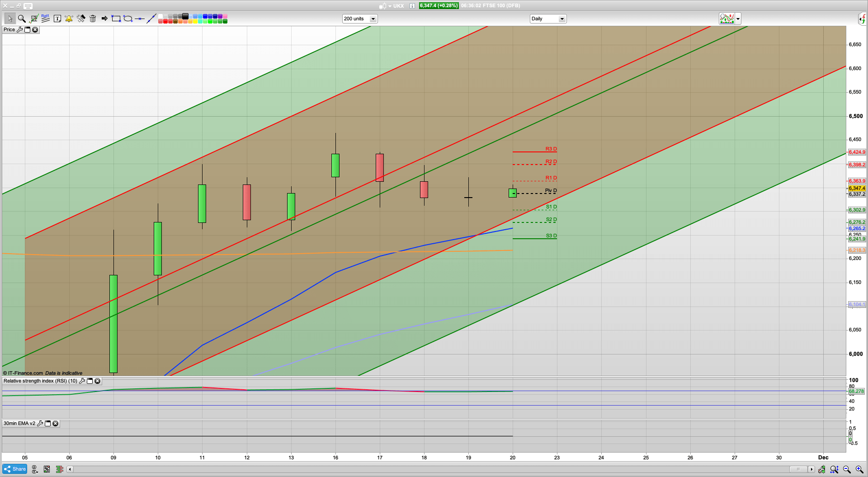Viewport: 868px width, 477px height.
Task: Open the 200 units display dropdown
Action: point(373,19)
